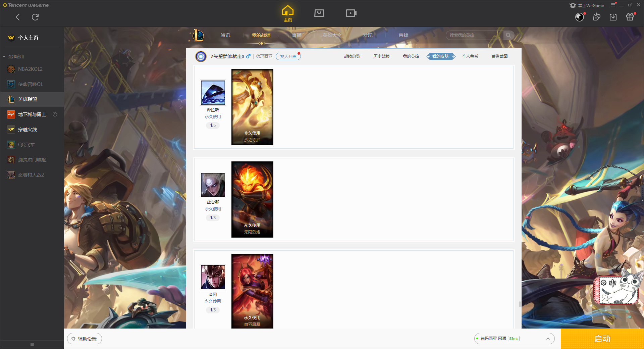Viewport: 644px width, 349px height.
Task: Collapse the 全部应用 section
Action: click(x=13, y=56)
